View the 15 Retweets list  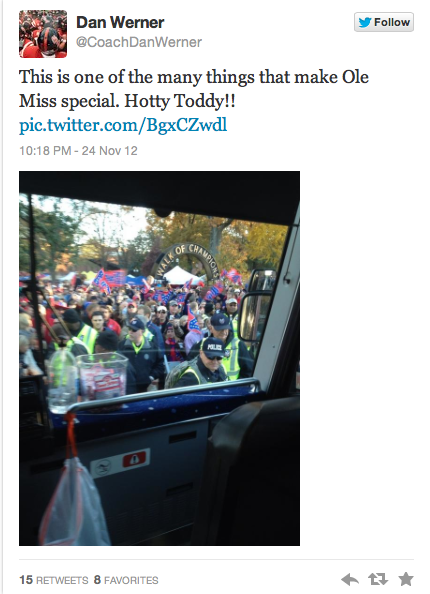click(54, 580)
